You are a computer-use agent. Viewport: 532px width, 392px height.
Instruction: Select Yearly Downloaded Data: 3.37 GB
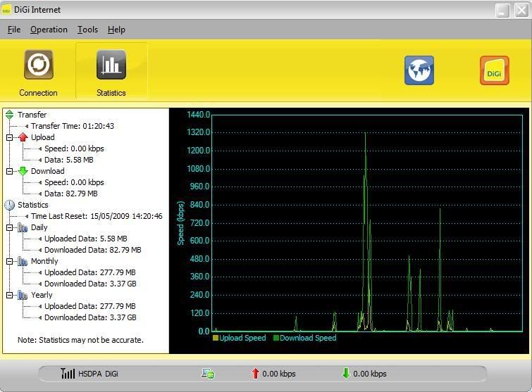pyautogui.click(x=90, y=318)
